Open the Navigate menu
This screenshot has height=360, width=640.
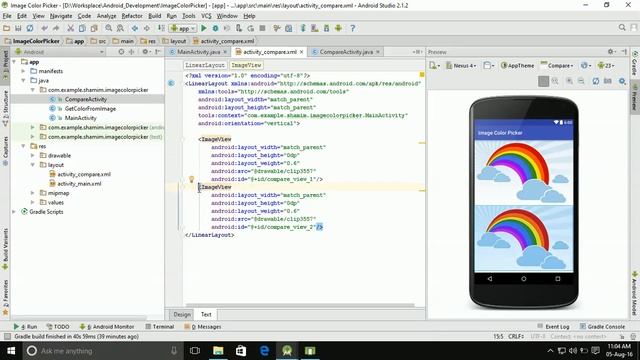[61, 16]
